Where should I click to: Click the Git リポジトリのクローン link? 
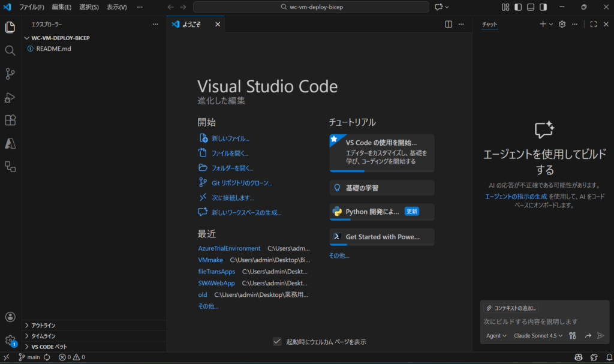coord(242,183)
